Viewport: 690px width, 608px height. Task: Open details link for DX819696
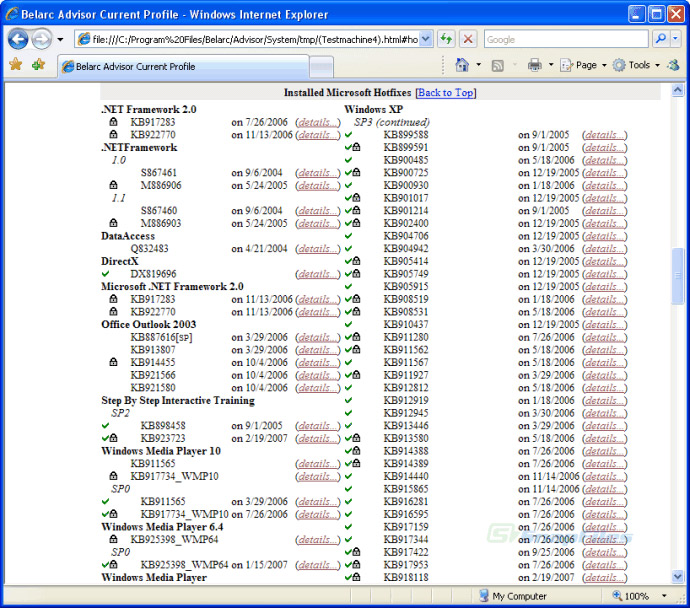(318, 274)
